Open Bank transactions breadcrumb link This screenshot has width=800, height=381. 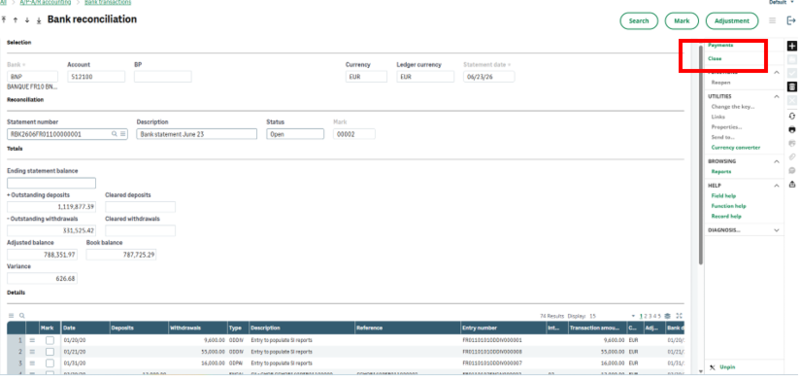(x=108, y=3)
